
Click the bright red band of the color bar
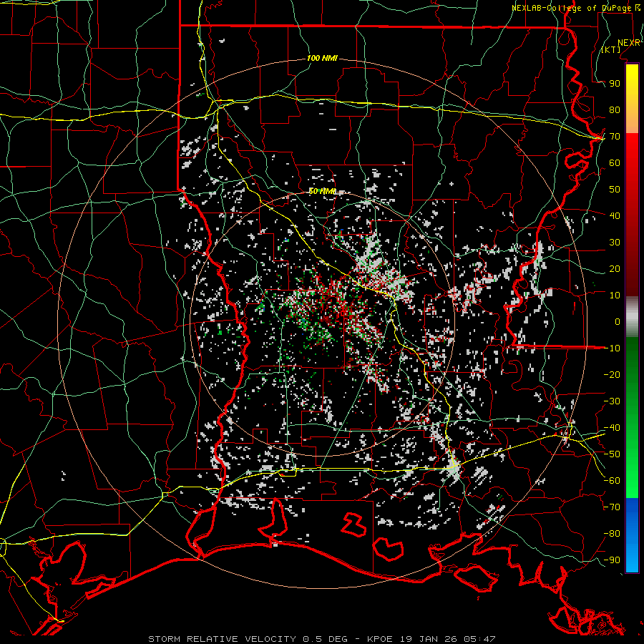(632, 150)
